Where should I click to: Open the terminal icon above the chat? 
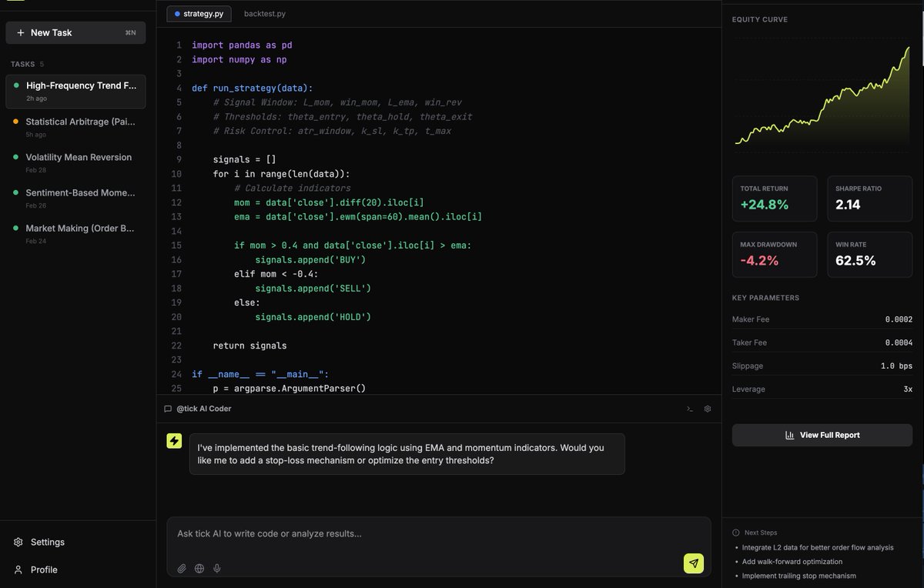pyautogui.click(x=690, y=408)
